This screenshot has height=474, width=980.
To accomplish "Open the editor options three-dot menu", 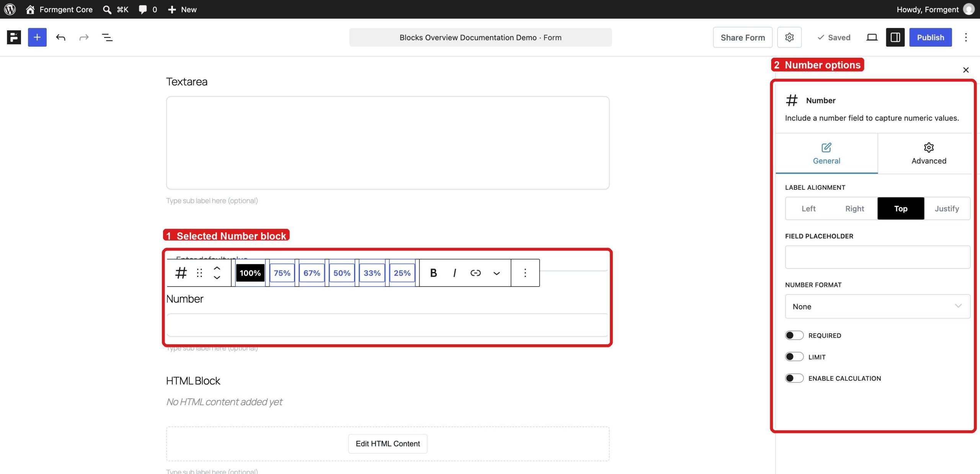I will pos(966,37).
